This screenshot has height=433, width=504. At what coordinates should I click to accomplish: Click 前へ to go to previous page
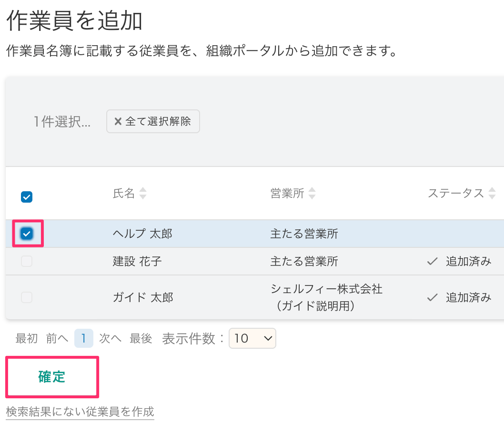(x=57, y=339)
